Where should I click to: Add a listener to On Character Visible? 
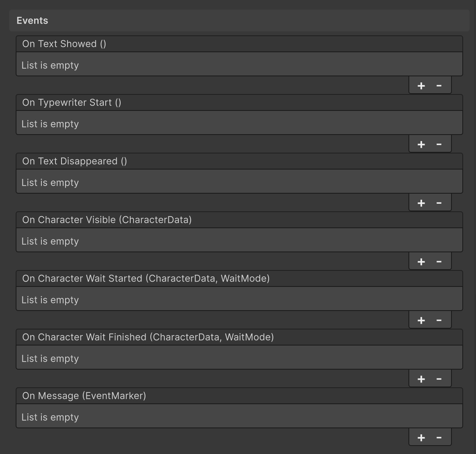click(421, 262)
